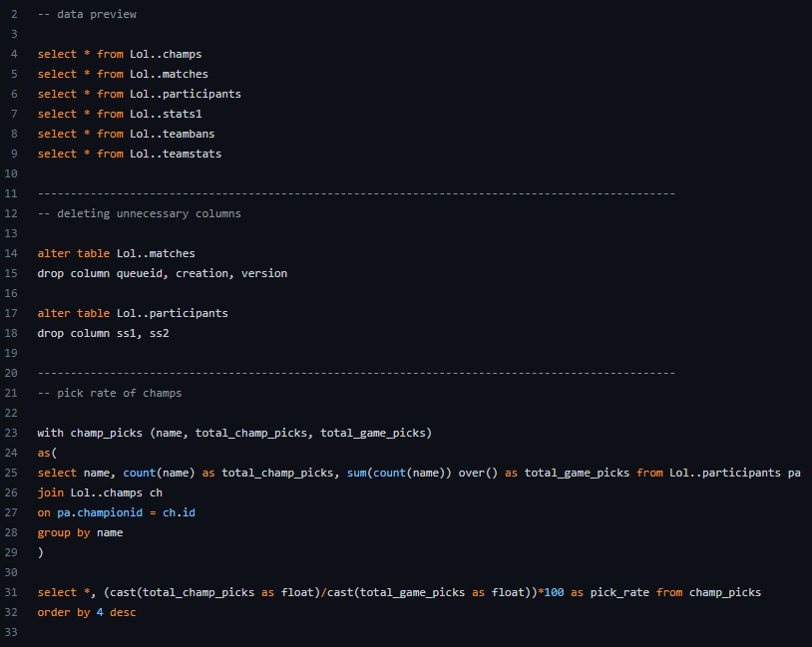Viewport: 812px width, 647px height.
Task: Click the "count(name)" function on line 25
Action: [157, 473]
